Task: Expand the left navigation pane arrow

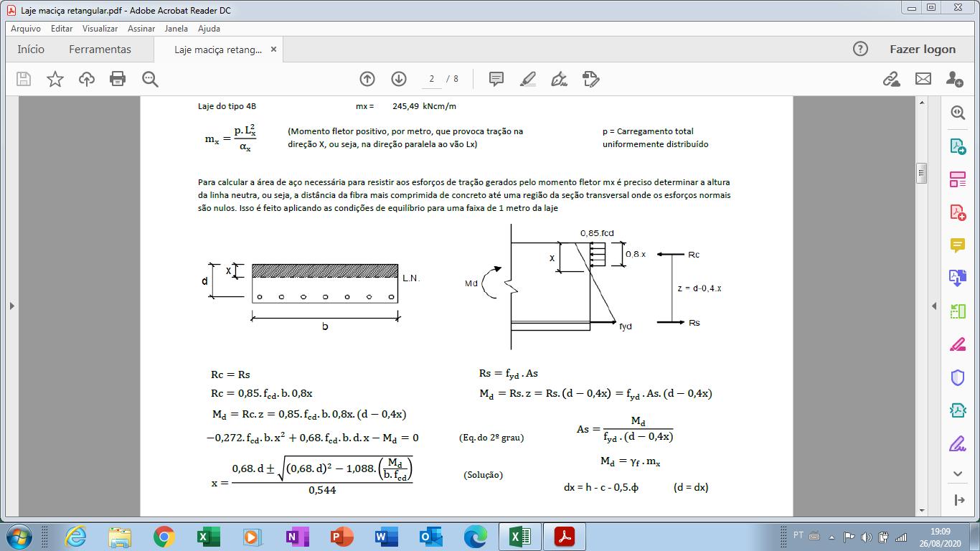Action: (x=11, y=306)
